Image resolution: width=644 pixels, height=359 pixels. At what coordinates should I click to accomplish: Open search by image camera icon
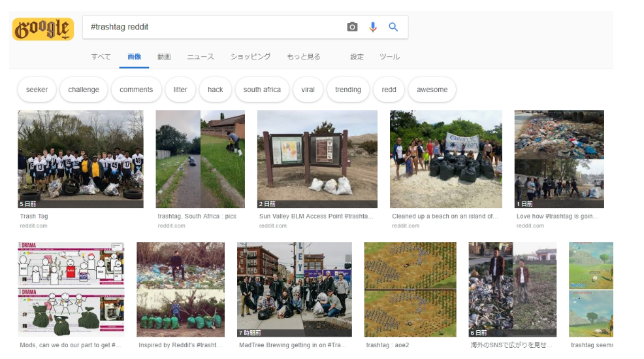click(352, 27)
